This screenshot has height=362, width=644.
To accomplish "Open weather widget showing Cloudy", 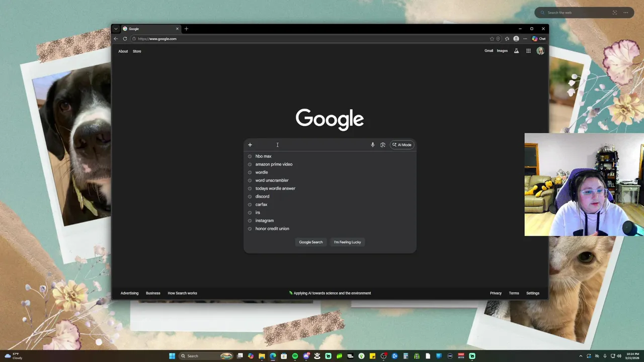I will [x=14, y=356].
